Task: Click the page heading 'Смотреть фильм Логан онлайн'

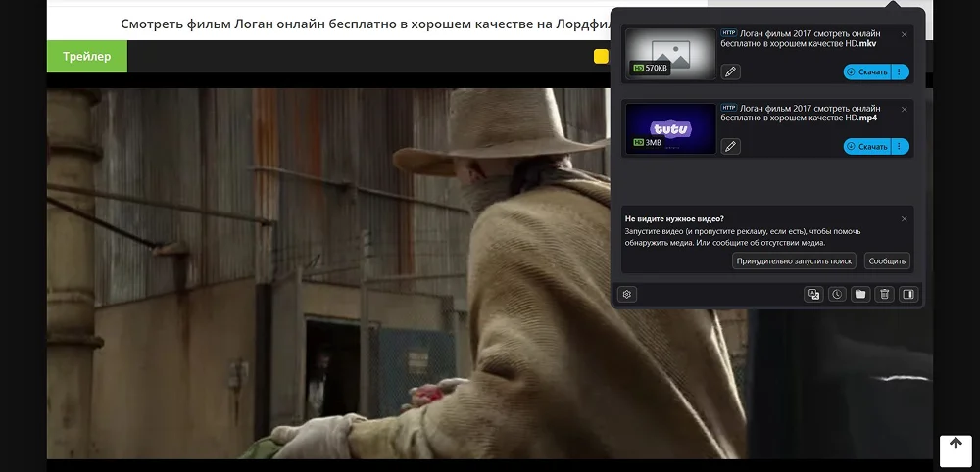Action: (366, 24)
